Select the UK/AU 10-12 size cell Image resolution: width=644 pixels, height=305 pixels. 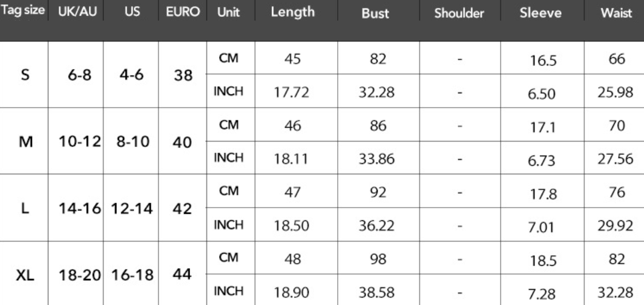pyautogui.click(x=80, y=142)
